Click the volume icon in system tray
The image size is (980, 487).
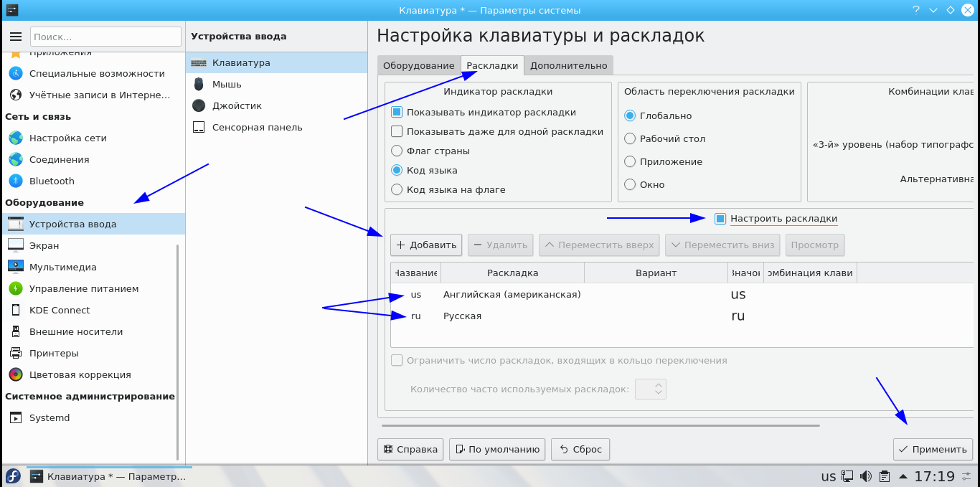866,476
